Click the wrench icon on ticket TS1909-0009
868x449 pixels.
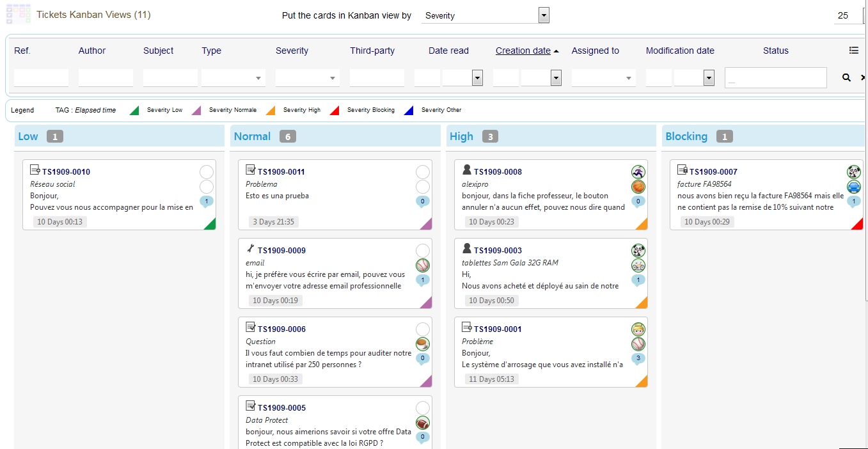click(251, 248)
